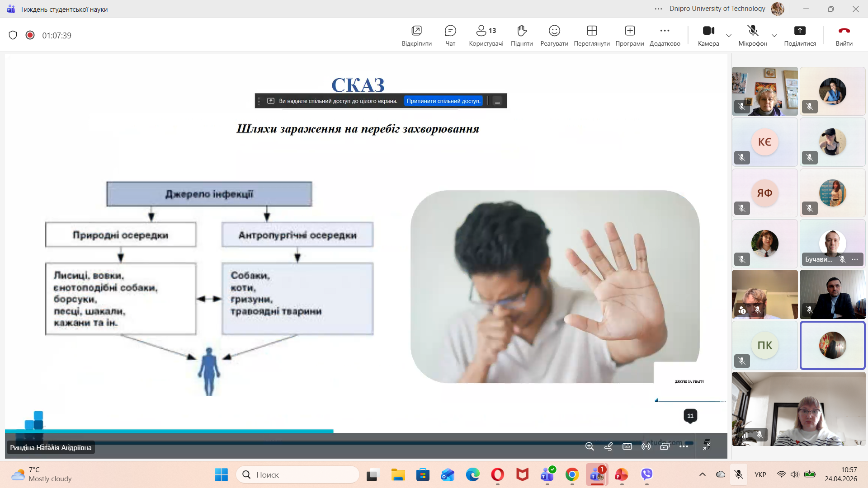Open the Чат panel
Viewport: 868px width, 488px height.
coord(450,35)
